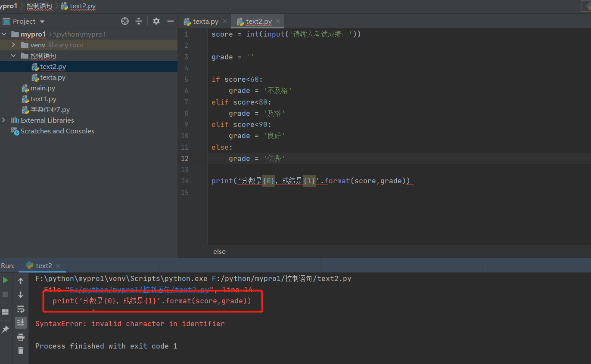The image size is (591, 364).
Task: Toggle soft-wrap in the Run console
Action: [x=21, y=309]
